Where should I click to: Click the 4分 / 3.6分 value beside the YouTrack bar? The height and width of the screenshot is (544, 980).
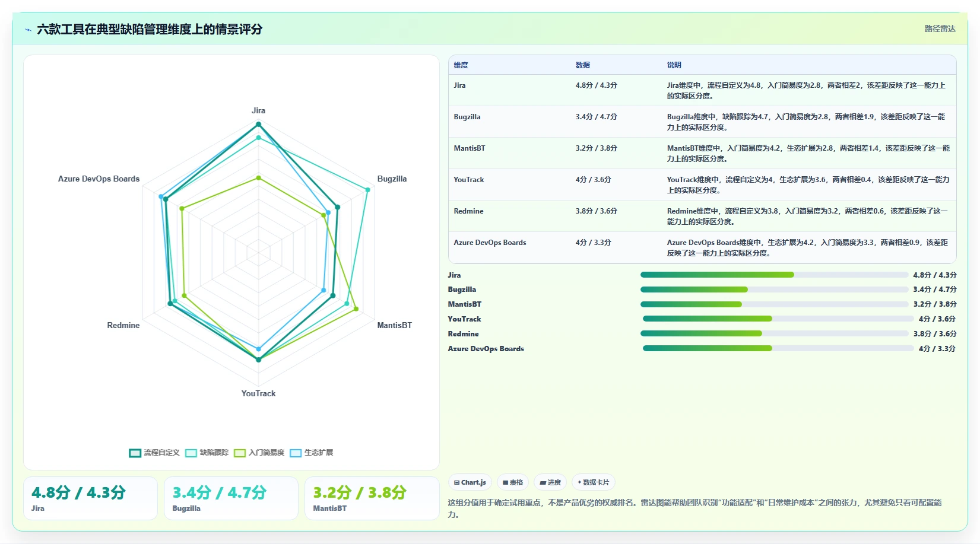(x=937, y=319)
